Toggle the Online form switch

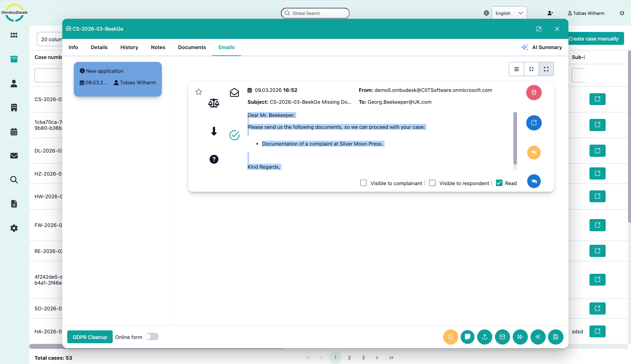(x=152, y=337)
